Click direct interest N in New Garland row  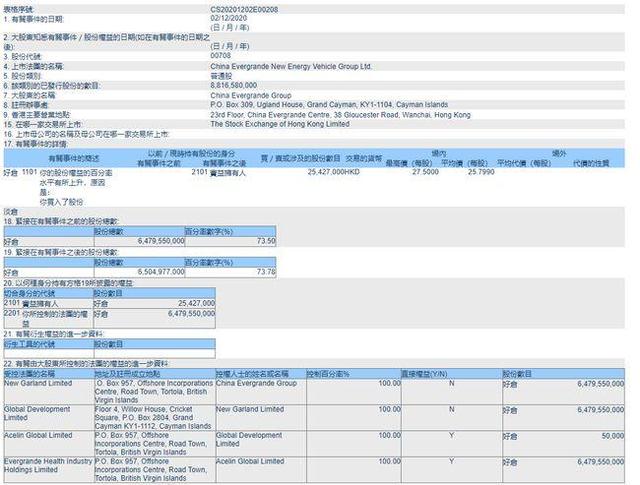pyautogui.click(x=451, y=383)
